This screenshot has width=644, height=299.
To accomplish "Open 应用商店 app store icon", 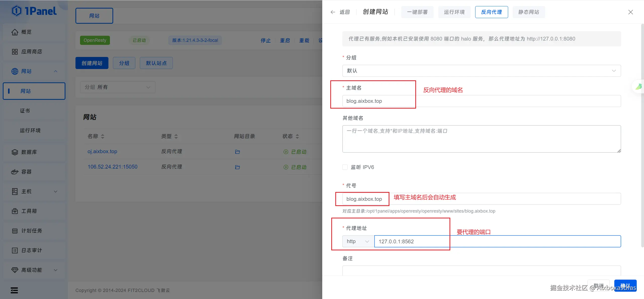I will click(15, 52).
